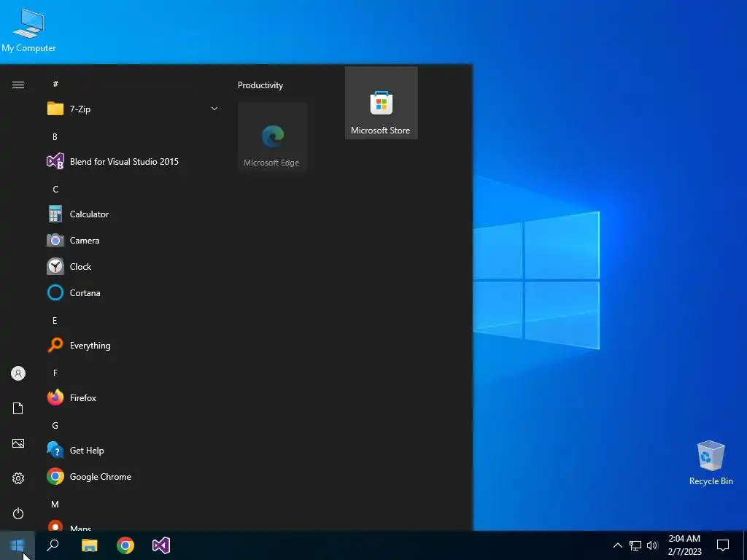Open Cortana from the app list
This screenshot has width=747, height=560.
tap(132, 293)
